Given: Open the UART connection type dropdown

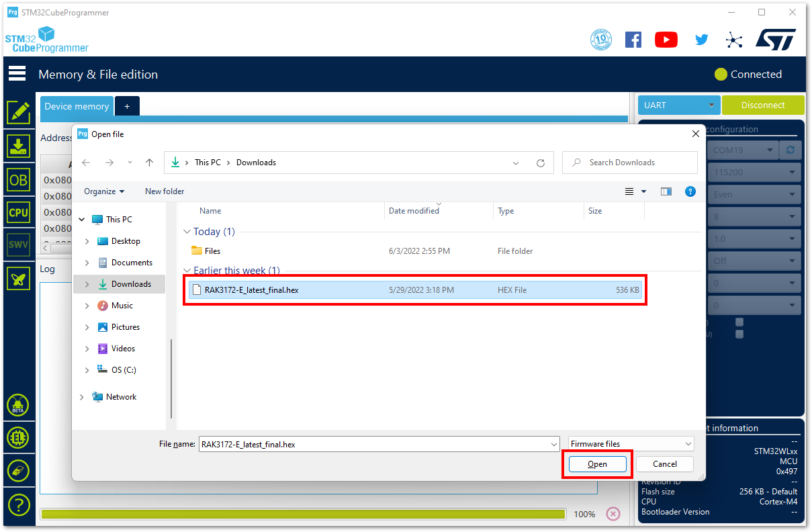Looking at the screenshot, I should click(679, 105).
